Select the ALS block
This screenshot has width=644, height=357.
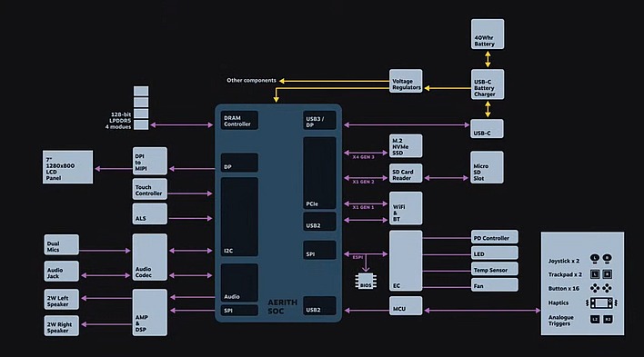point(150,213)
